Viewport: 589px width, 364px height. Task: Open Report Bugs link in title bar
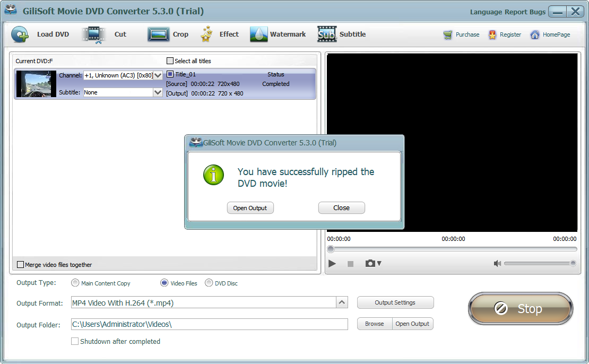(x=525, y=12)
